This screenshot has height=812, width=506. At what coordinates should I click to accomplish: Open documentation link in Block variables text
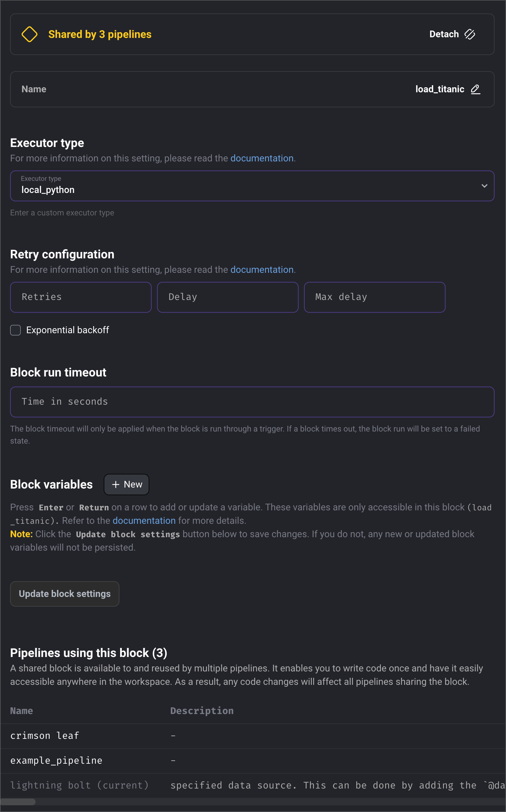pos(144,521)
